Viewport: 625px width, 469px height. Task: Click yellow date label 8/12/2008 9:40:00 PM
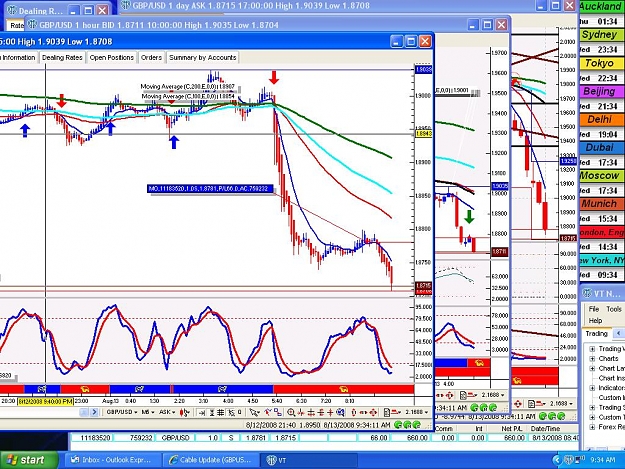(45, 401)
